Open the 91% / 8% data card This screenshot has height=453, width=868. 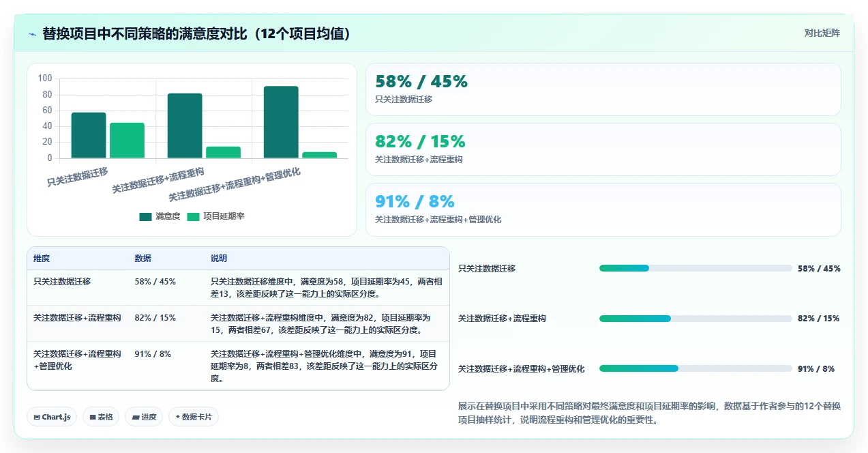603,209
